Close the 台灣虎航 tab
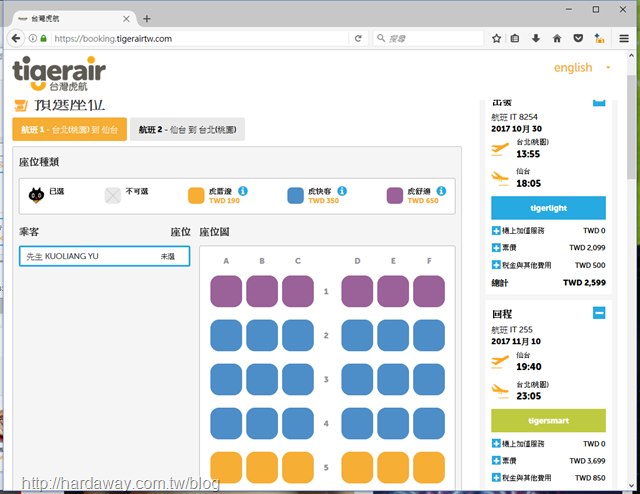The height and width of the screenshot is (494, 640). pyautogui.click(x=127, y=19)
